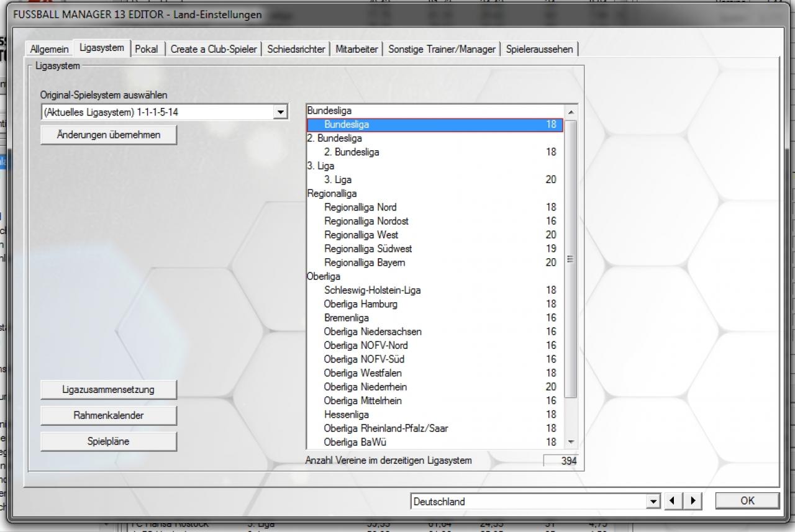Go to next country with right arrow
Screen dimensions: 795x532
click(693, 501)
